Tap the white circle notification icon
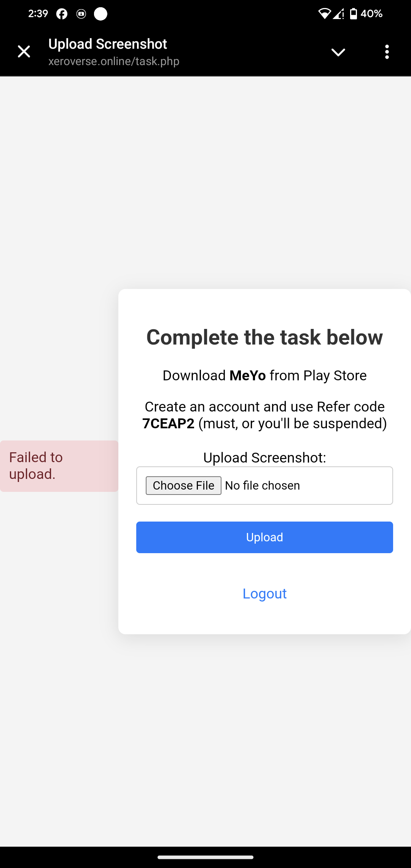 coord(101,14)
